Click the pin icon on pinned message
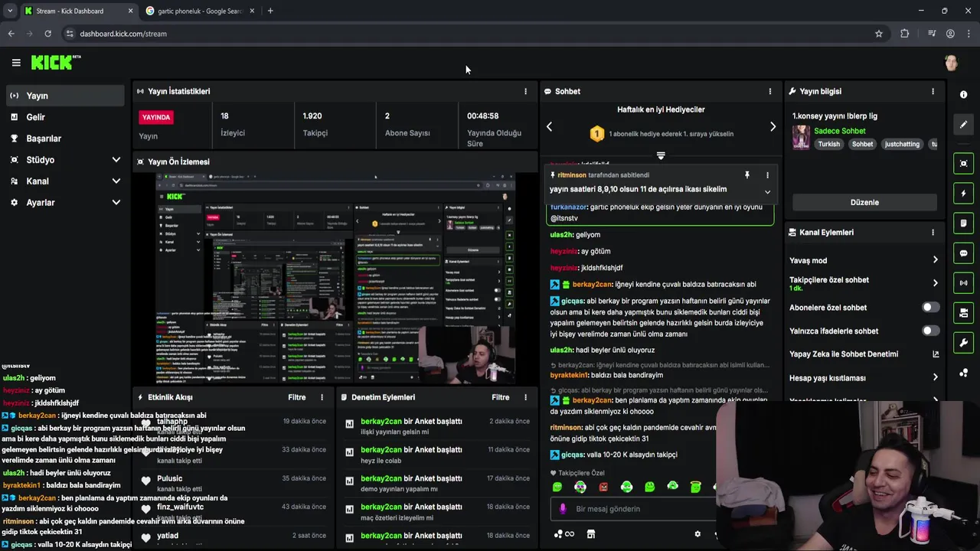The width and height of the screenshot is (980, 551). pyautogui.click(x=747, y=175)
